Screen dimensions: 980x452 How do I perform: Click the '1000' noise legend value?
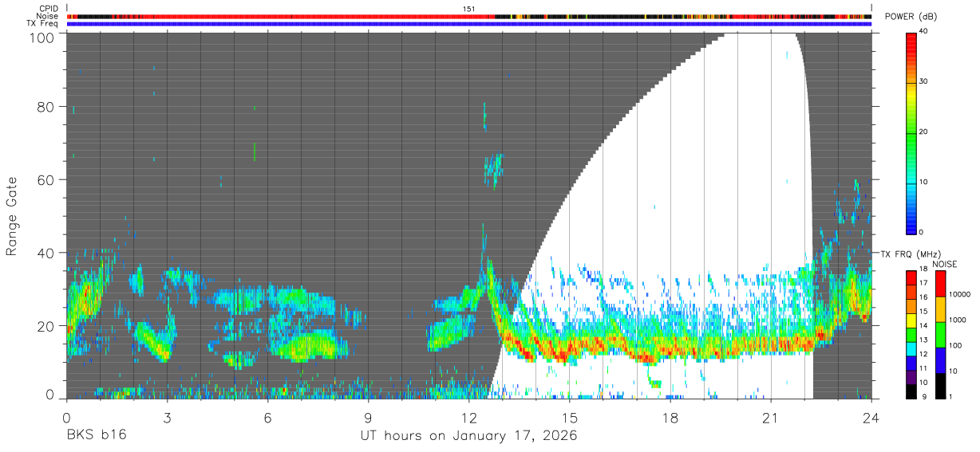[x=958, y=320]
